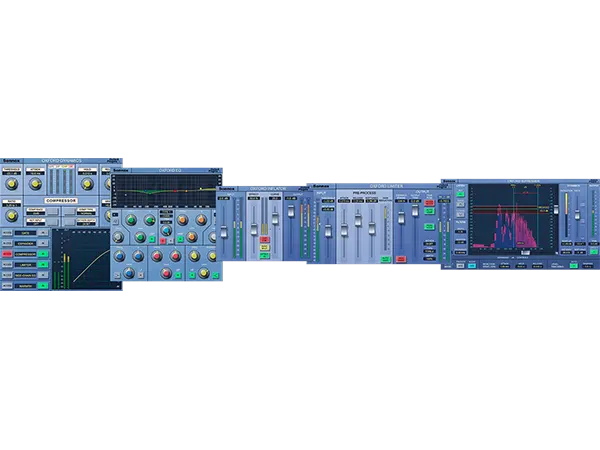
Task: Click the small red button under cyan EQ knob
Action: (x=163, y=241)
